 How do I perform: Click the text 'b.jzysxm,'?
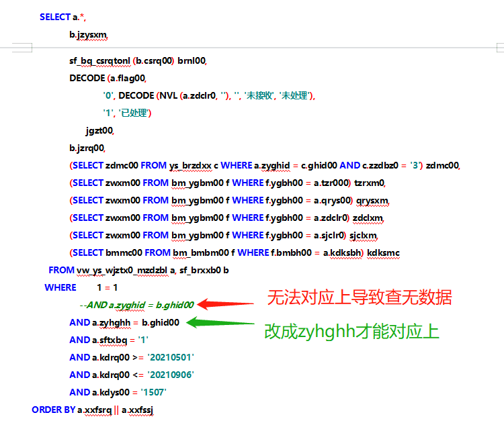89,35
